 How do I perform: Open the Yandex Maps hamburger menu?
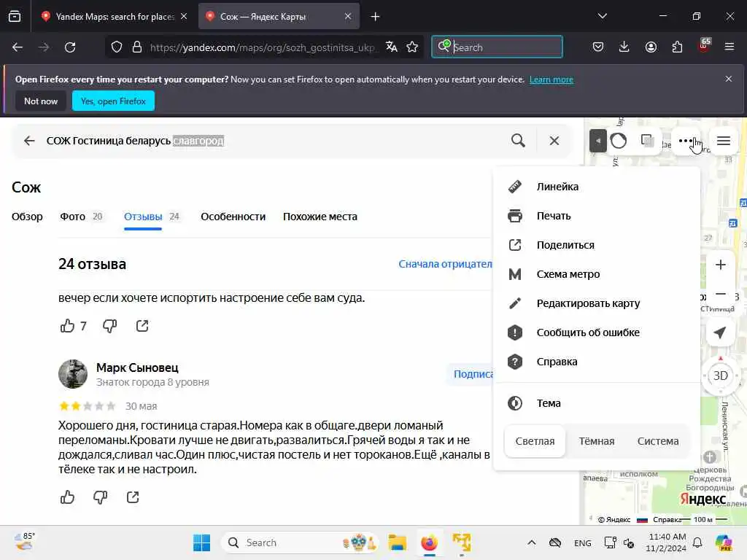724,141
